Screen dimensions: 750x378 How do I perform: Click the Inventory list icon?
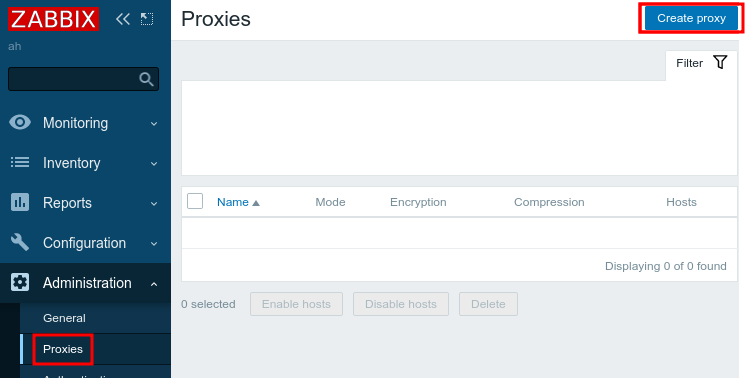[20, 163]
